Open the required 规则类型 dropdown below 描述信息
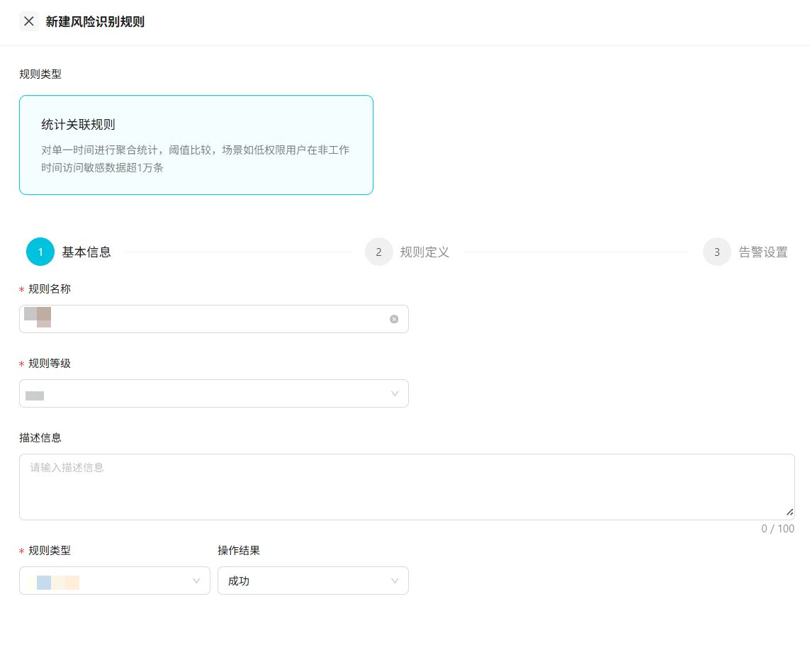 tap(115, 581)
